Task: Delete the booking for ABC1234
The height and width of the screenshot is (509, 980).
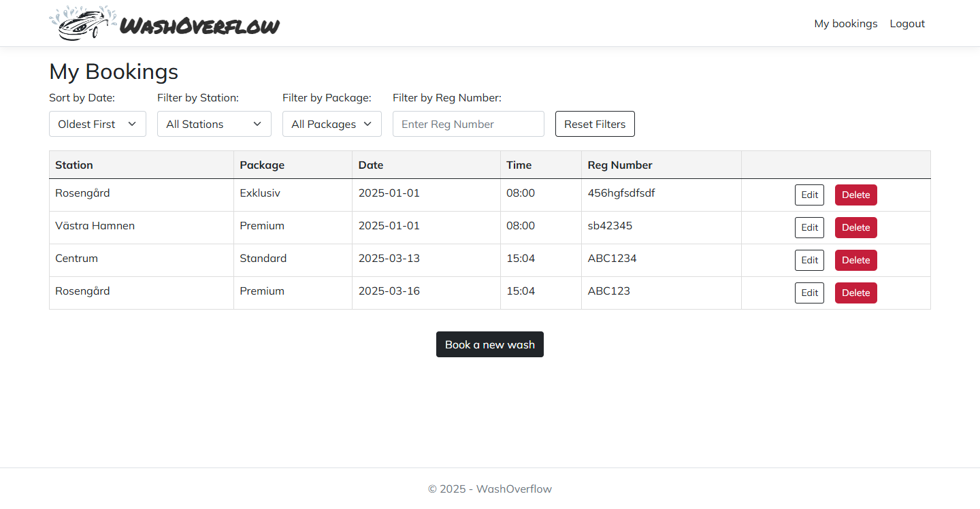Action: pyautogui.click(x=855, y=260)
